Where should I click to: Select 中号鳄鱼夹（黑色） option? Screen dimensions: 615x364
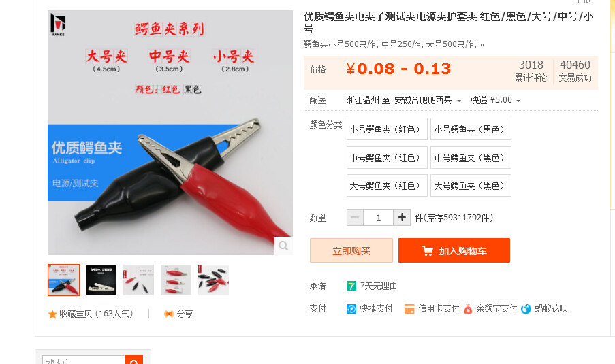pyautogui.click(x=471, y=158)
